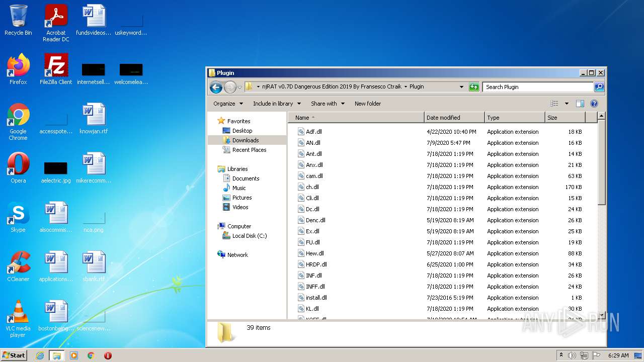Click the scroll down arrow of file list
The height and width of the screenshot is (362, 644).
[x=601, y=315]
